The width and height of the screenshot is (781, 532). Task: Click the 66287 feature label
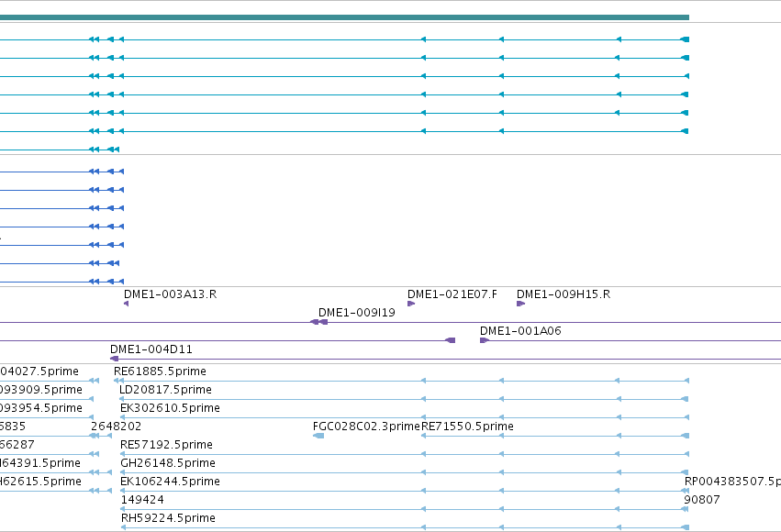[17, 445]
